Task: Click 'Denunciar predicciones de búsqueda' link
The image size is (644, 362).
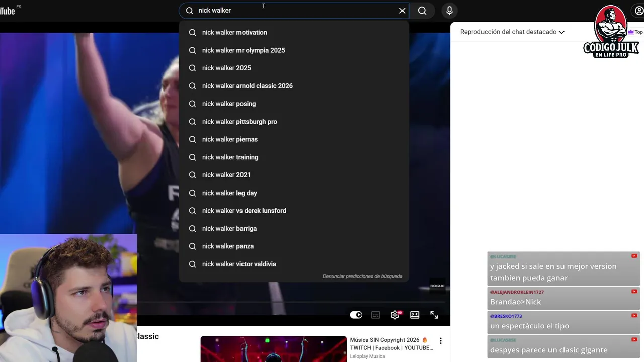Action: tap(362, 276)
